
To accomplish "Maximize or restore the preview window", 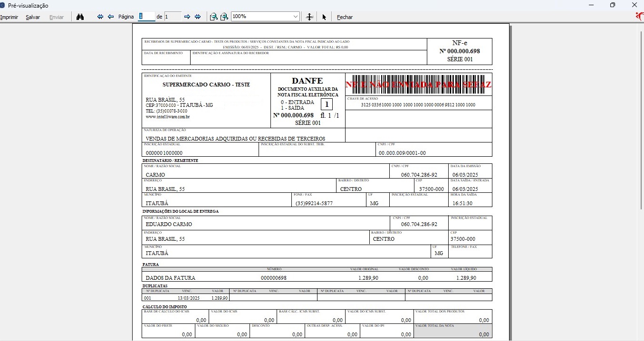I will click(613, 5).
